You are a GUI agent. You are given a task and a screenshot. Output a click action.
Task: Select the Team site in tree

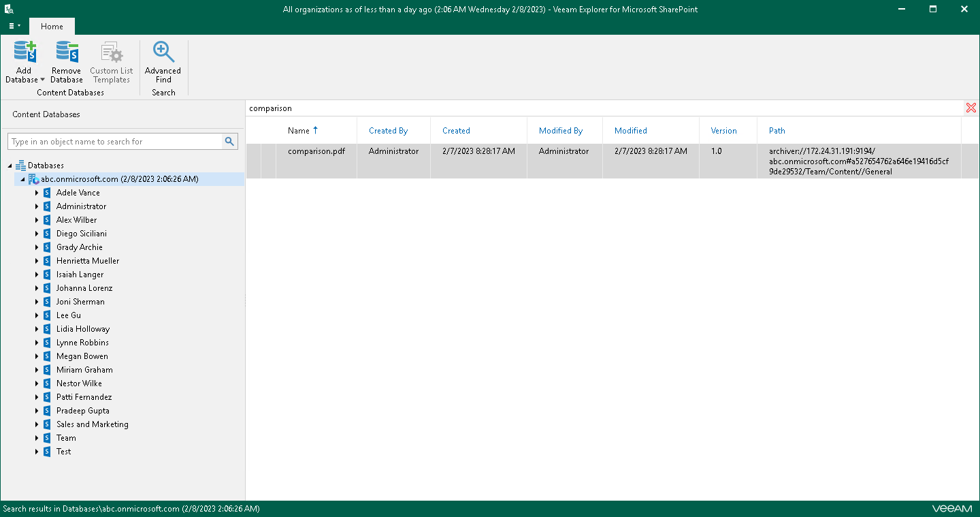coord(66,438)
